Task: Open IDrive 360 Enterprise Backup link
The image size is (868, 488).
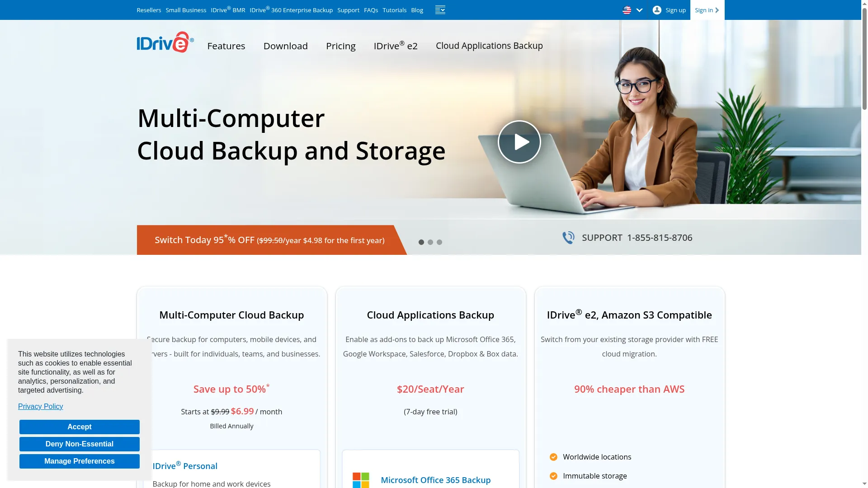Action: (x=291, y=9)
